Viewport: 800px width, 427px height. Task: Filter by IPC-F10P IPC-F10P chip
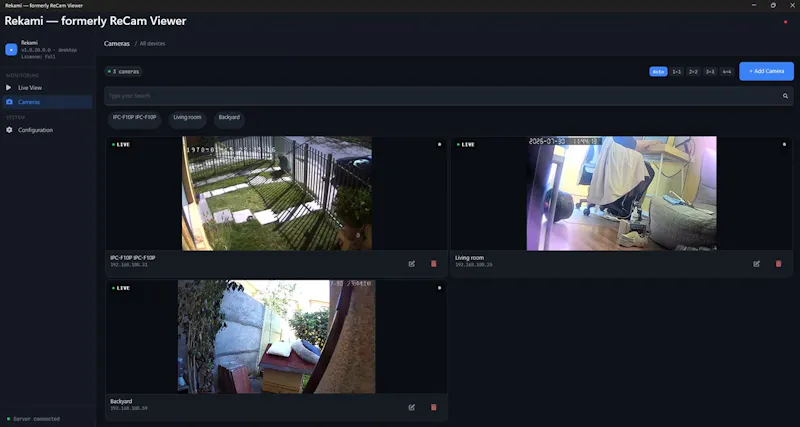coord(134,118)
